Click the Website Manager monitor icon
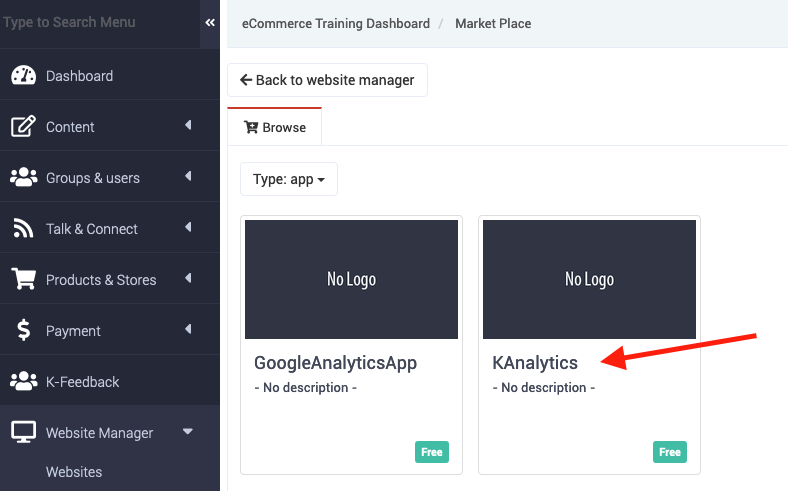The image size is (788, 491). click(23, 433)
